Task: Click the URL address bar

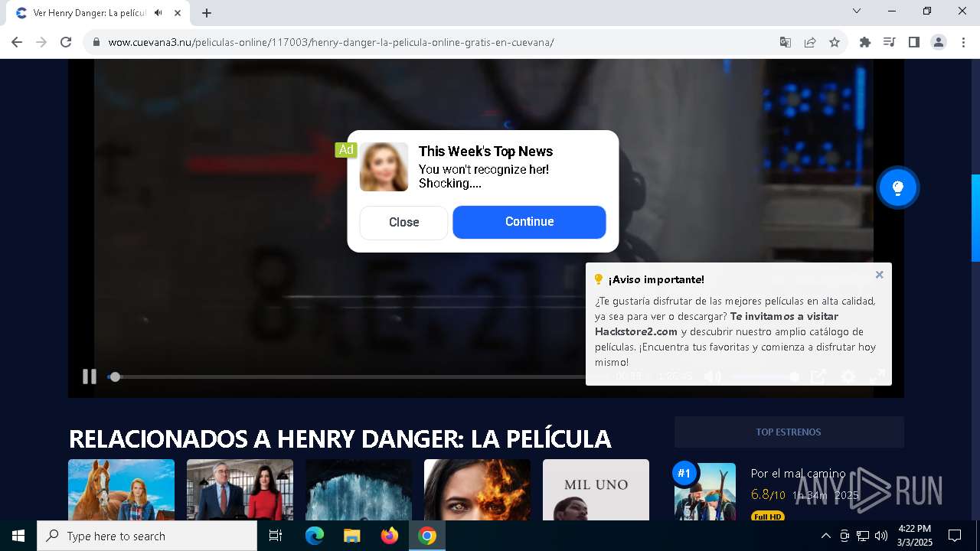Action: coord(429,42)
